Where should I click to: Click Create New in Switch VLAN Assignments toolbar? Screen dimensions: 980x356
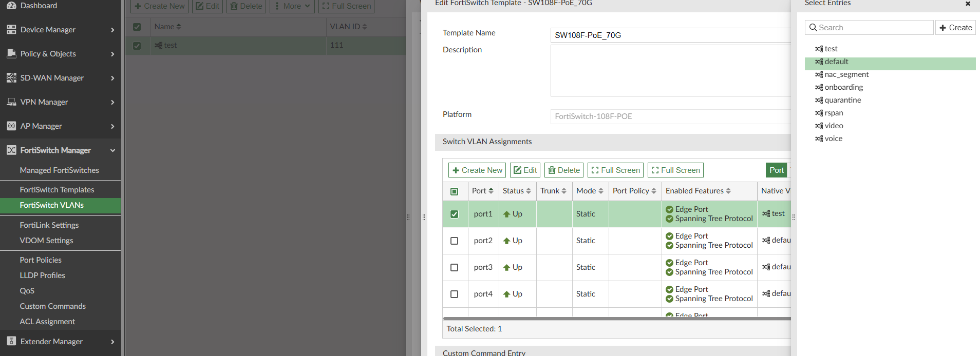477,170
